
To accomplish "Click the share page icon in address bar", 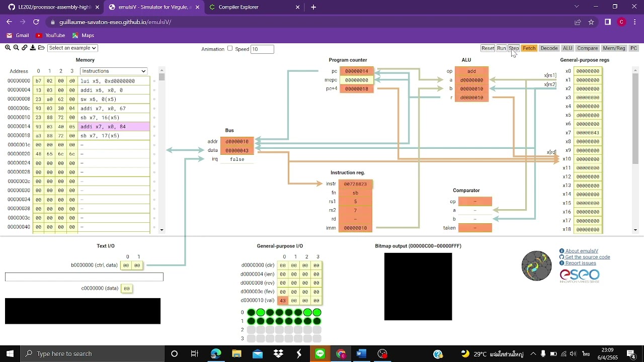I will 578,22.
